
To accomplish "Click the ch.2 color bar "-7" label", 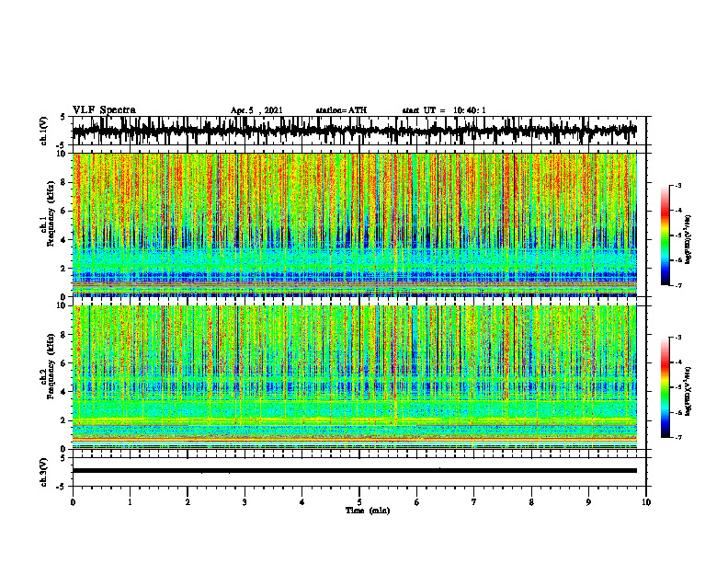I will coord(678,438).
